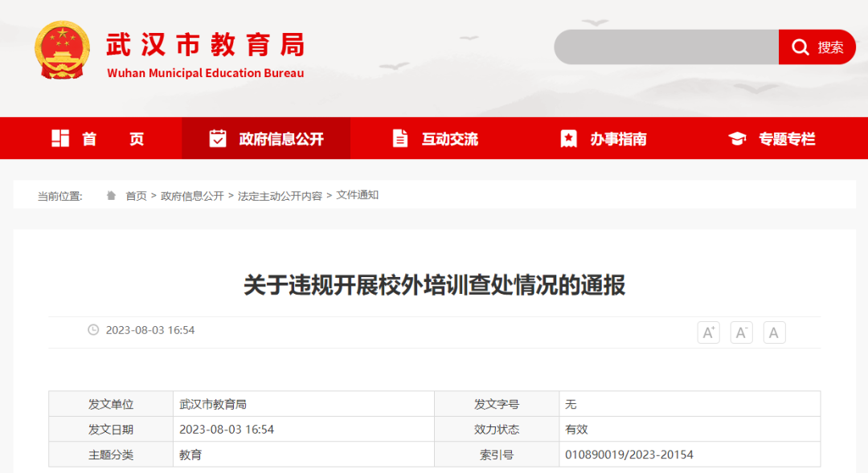Click the 搜索 search button
The height and width of the screenshot is (473, 868).
817,47
